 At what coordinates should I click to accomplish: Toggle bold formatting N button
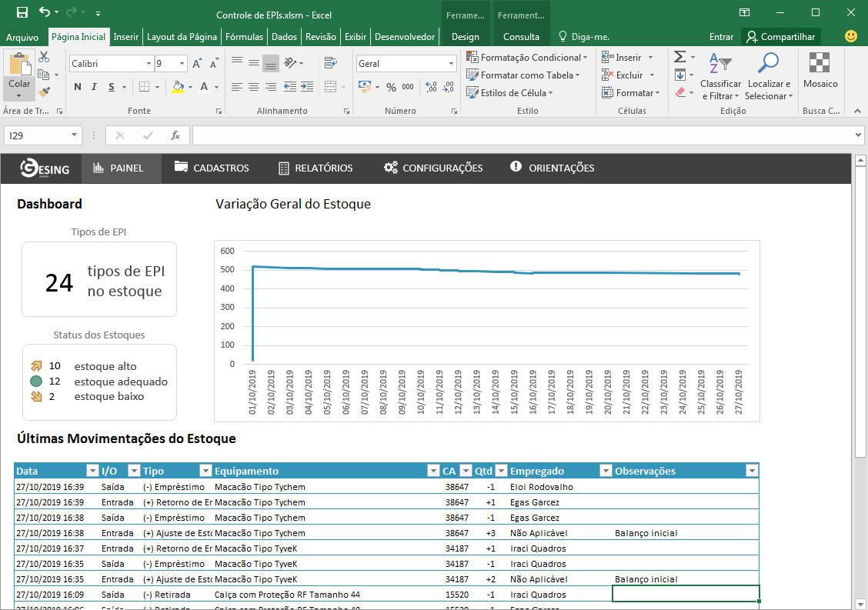coord(78,87)
